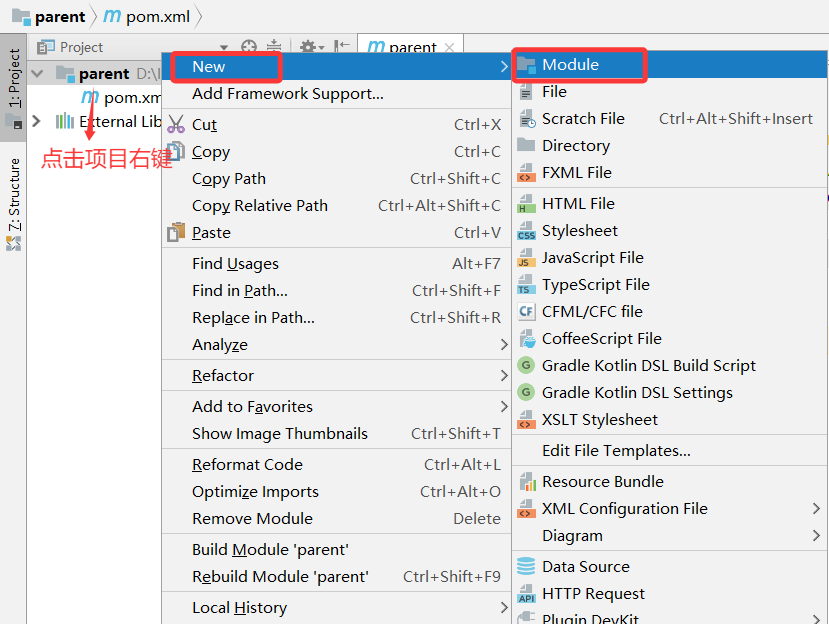Image resolution: width=829 pixels, height=624 pixels.
Task: Expand the Local History submenu arrow
Action: tap(504, 608)
